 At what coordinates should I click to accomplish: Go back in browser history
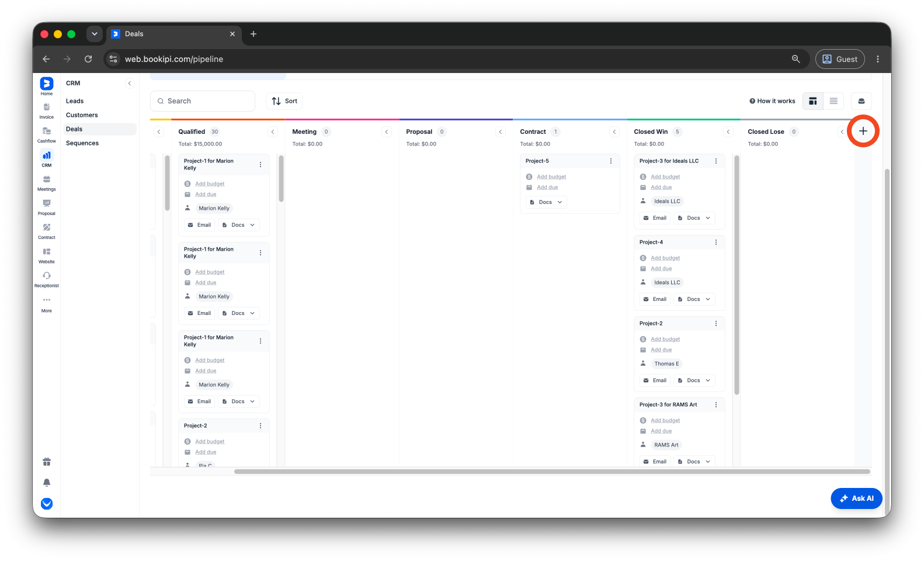46,59
